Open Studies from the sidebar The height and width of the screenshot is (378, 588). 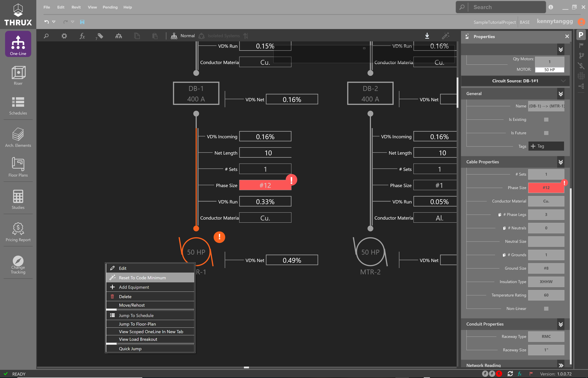pyautogui.click(x=18, y=200)
